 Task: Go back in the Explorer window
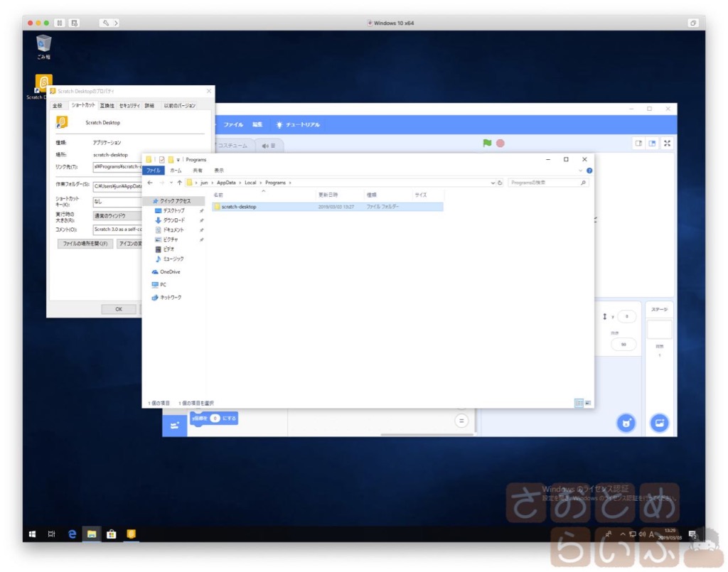point(150,183)
